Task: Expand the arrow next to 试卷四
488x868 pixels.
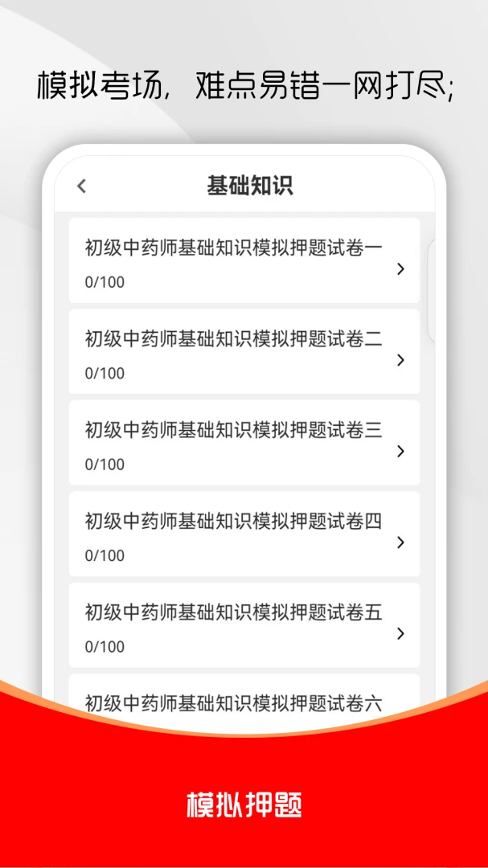Action: coord(401,542)
